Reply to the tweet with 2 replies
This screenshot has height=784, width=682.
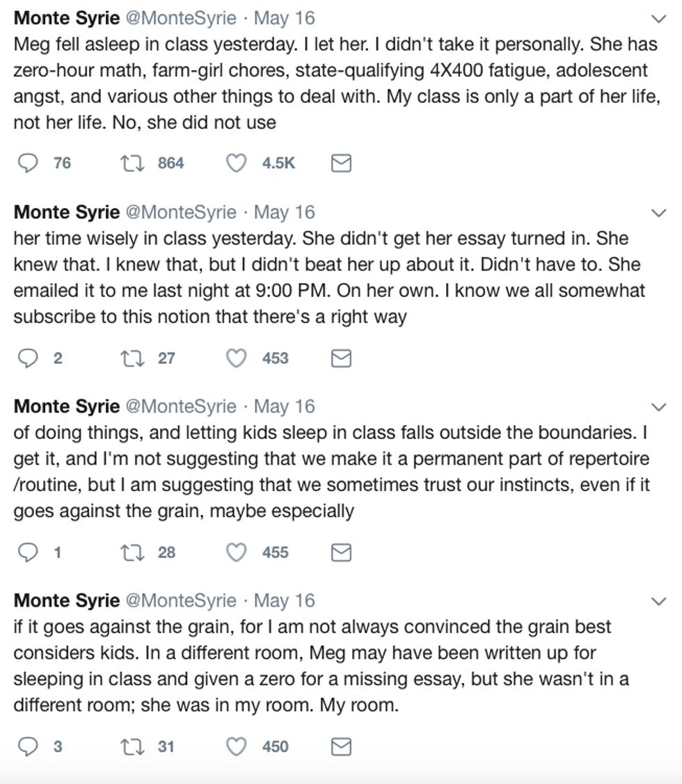tap(27, 358)
